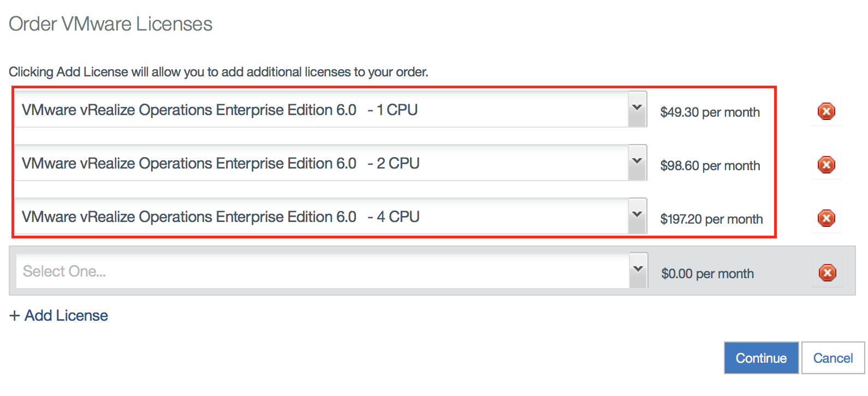Open the 1 CPU license dropdown
Screen dimensions: 868x396
point(637,109)
